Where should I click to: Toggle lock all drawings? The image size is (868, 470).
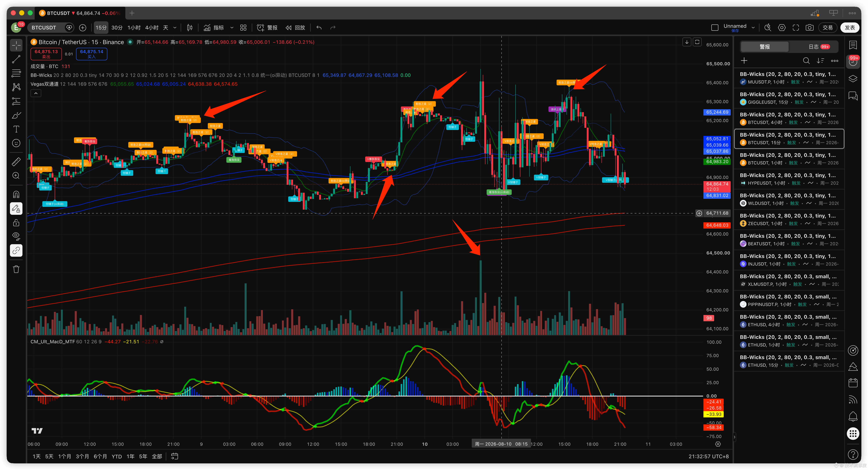pos(16,222)
